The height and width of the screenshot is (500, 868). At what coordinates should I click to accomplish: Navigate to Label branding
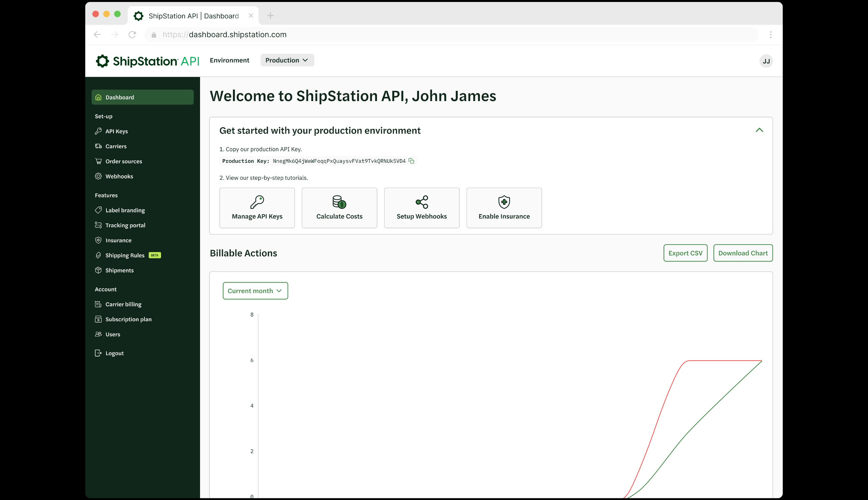pyautogui.click(x=125, y=210)
